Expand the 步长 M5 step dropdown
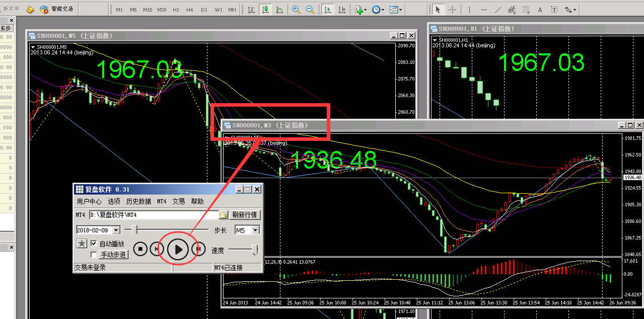This screenshot has width=644, height=319. 255,230
